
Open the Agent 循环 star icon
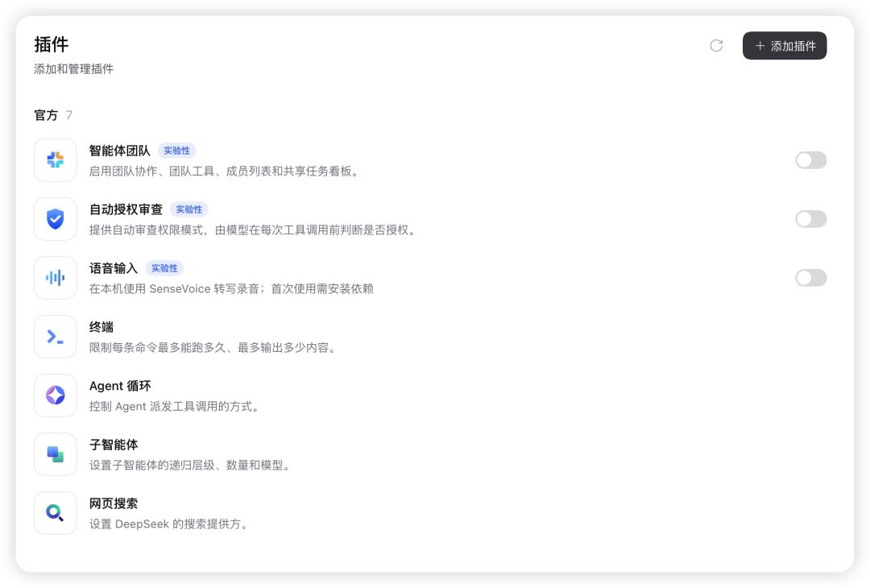55,395
